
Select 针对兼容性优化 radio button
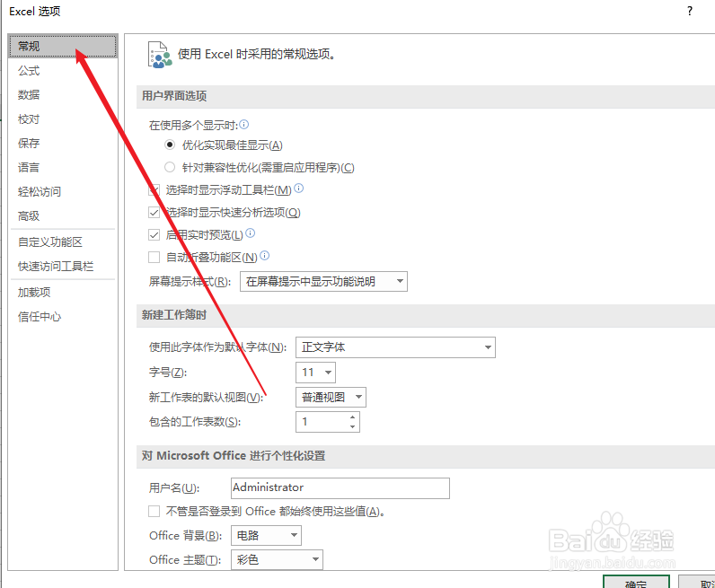click(170, 167)
